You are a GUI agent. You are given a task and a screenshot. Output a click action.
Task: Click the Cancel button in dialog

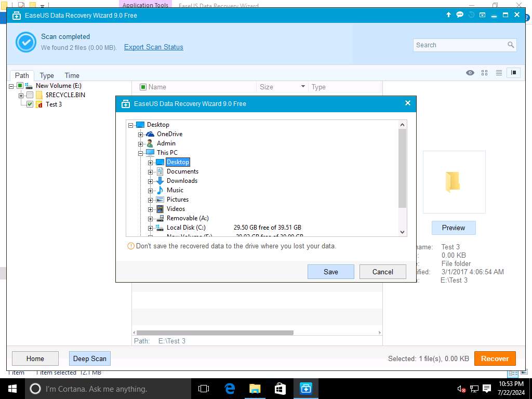tap(382, 272)
